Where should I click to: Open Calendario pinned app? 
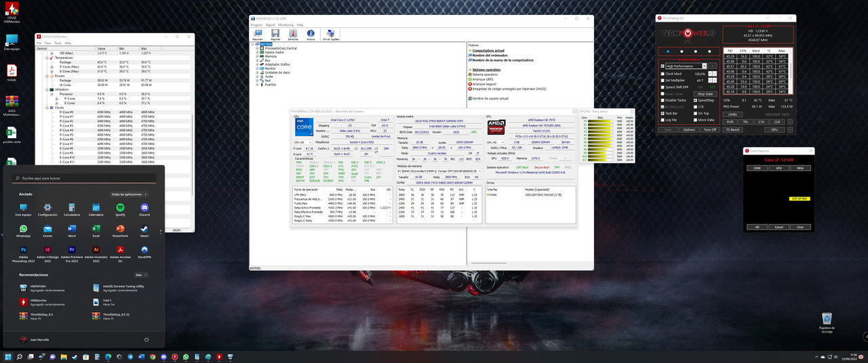(x=96, y=209)
